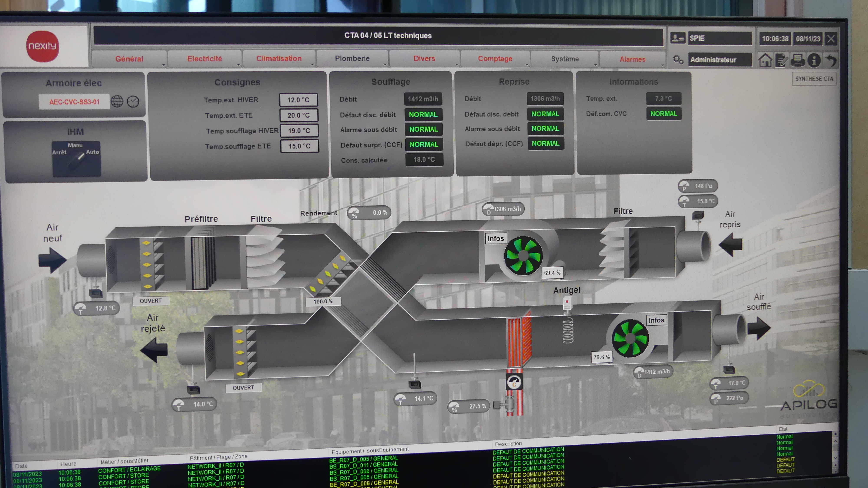Expand the Alarmes dropdown menu
The height and width of the screenshot is (488, 868).
[x=633, y=59]
